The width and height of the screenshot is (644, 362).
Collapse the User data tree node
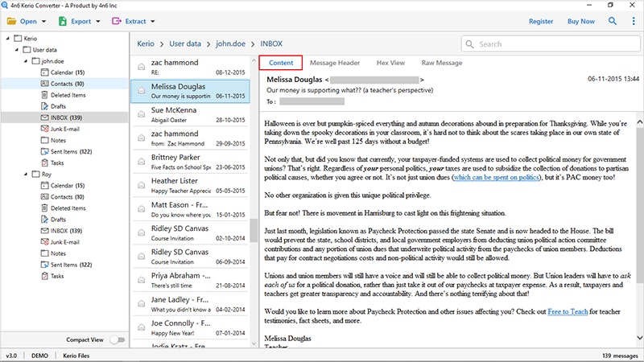(x=17, y=50)
